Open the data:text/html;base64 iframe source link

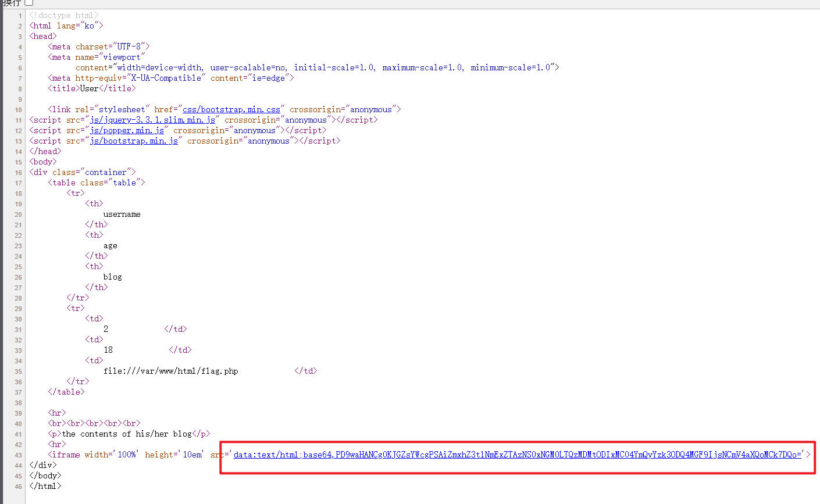pyautogui.click(x=518, y=455)
